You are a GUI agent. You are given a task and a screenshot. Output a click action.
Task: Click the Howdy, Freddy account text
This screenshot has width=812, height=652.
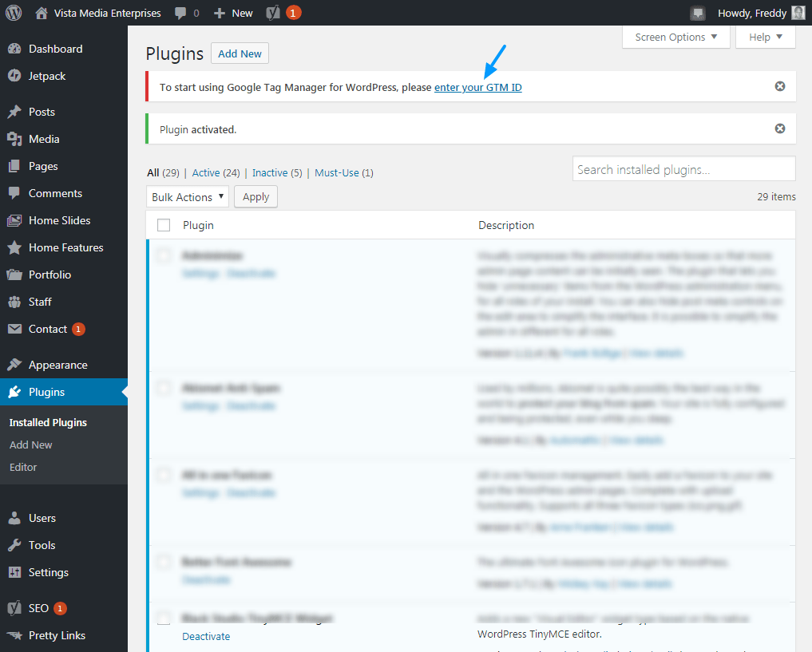[x=752, y=14]
